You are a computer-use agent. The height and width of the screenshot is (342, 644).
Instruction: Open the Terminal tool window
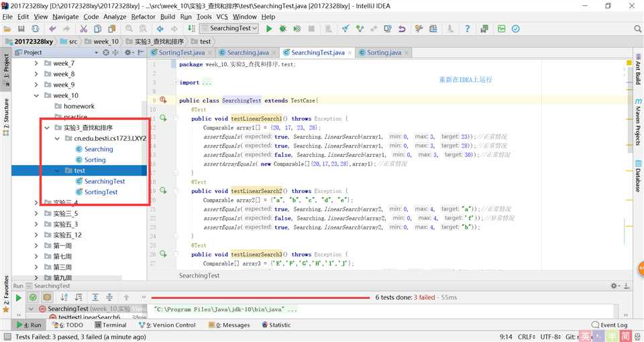pos(111,325)
